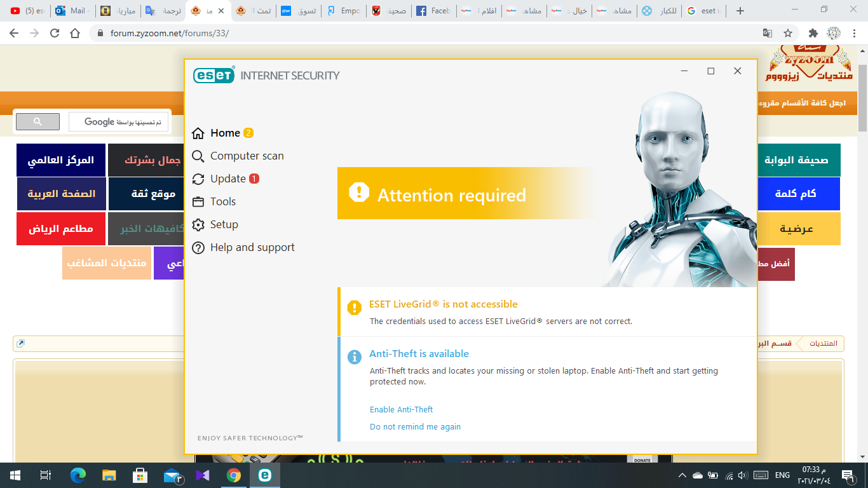Click the translate page icon in address bar
This screenshot has height=488, width=868.
pos(768,33)
